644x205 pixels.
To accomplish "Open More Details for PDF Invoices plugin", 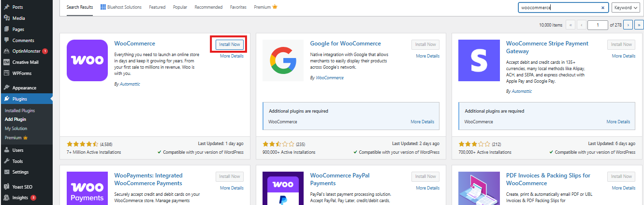I will click(x=624, y=188).
